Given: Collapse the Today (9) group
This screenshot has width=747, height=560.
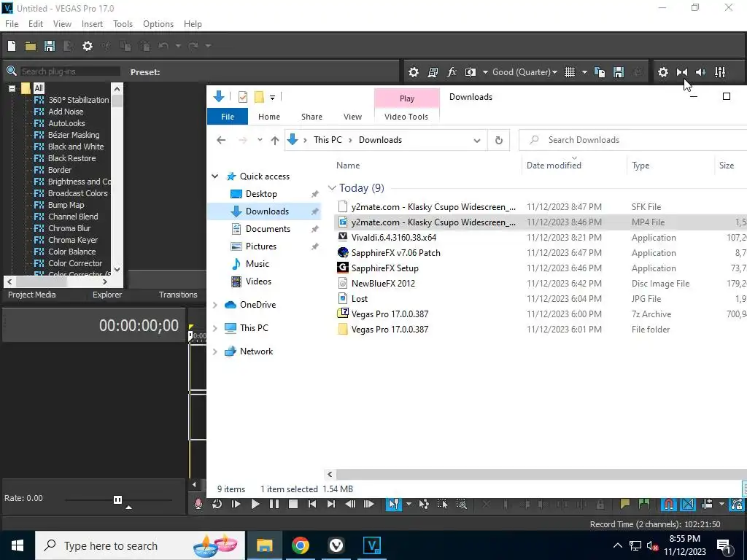Looking at the screenshot, I should pyautogui.click(x=332, y=188).
